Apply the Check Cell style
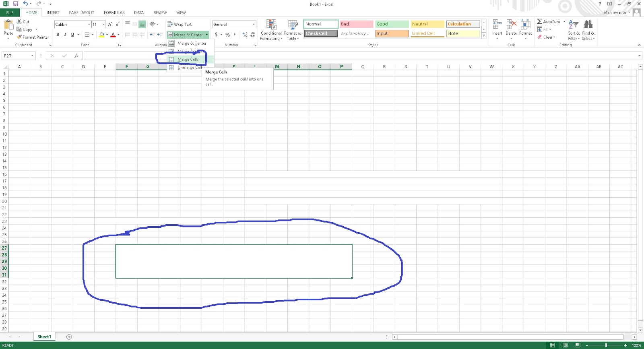This screenshot has height=349, width=644. 321,33
